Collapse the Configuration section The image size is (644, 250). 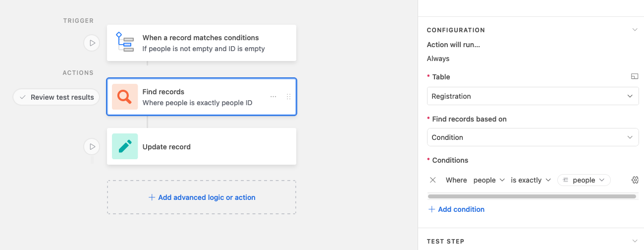pos(635,30)
